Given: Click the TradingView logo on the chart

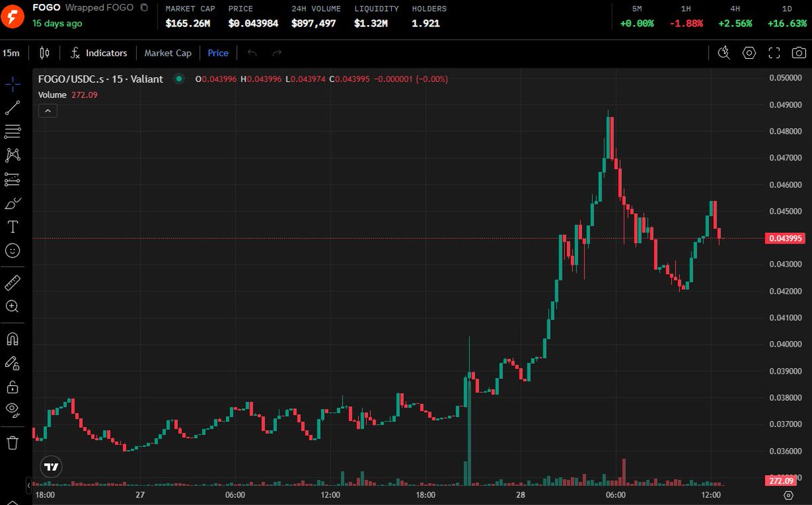Looking at the screenshot, I should pyautogui.click(x=51, y=466).
